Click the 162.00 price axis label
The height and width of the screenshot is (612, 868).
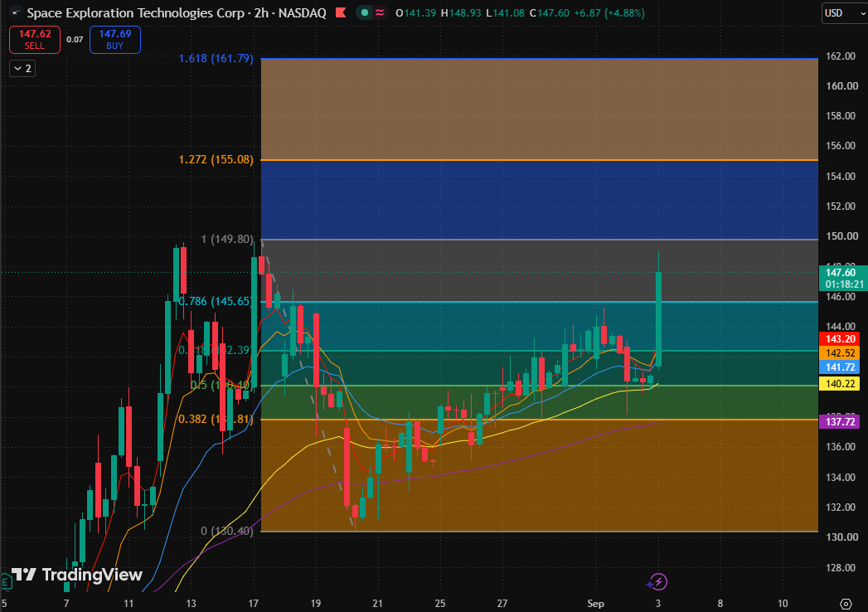click(x=842, y=56)
